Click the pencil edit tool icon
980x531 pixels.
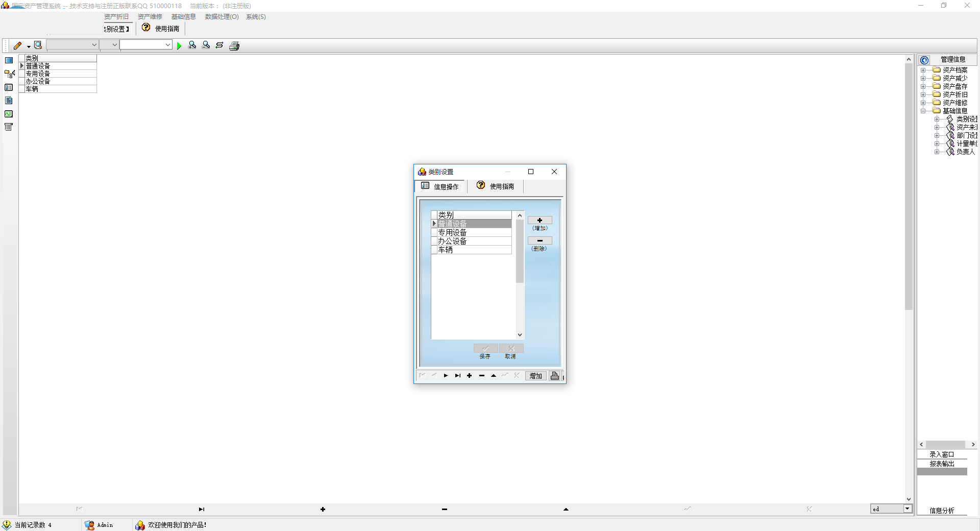point(17,45)
